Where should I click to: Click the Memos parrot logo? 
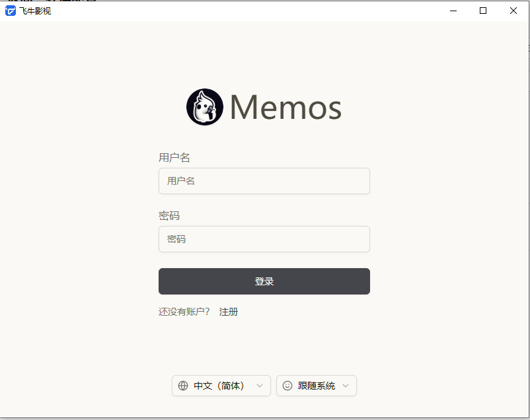coord(204,107)
